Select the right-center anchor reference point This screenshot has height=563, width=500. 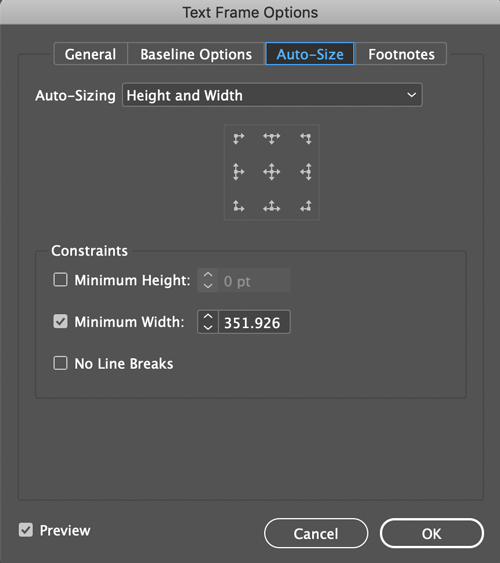click(x=306, y=172)
